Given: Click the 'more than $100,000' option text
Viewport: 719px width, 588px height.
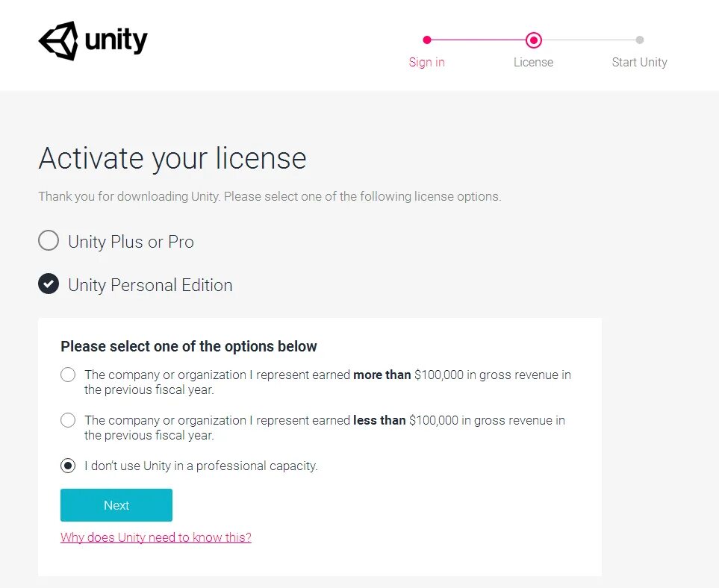Looking at the screenshot, I should coord(327,381).
